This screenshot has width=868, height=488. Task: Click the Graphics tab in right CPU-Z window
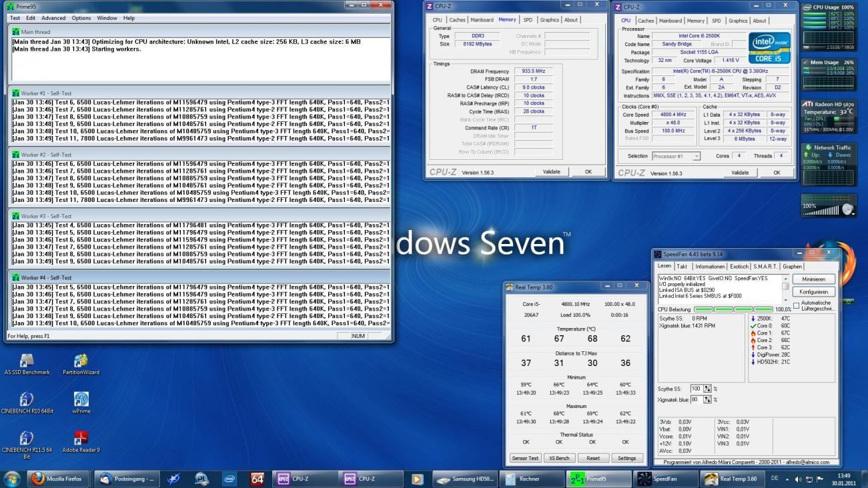pos(738,21)
